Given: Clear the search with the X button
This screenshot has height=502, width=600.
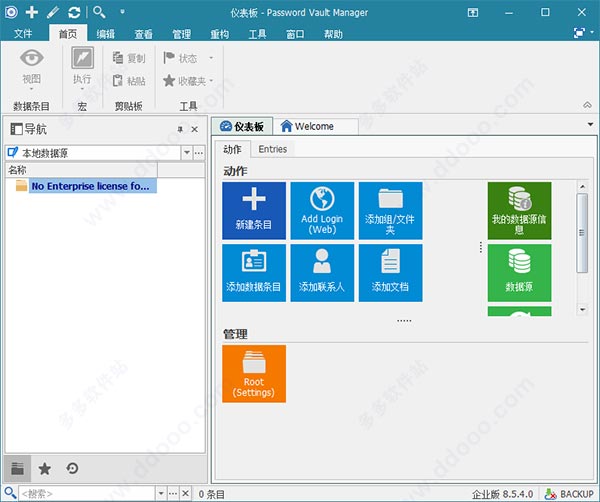Looking at the screenshot, I should coord(185,493).
